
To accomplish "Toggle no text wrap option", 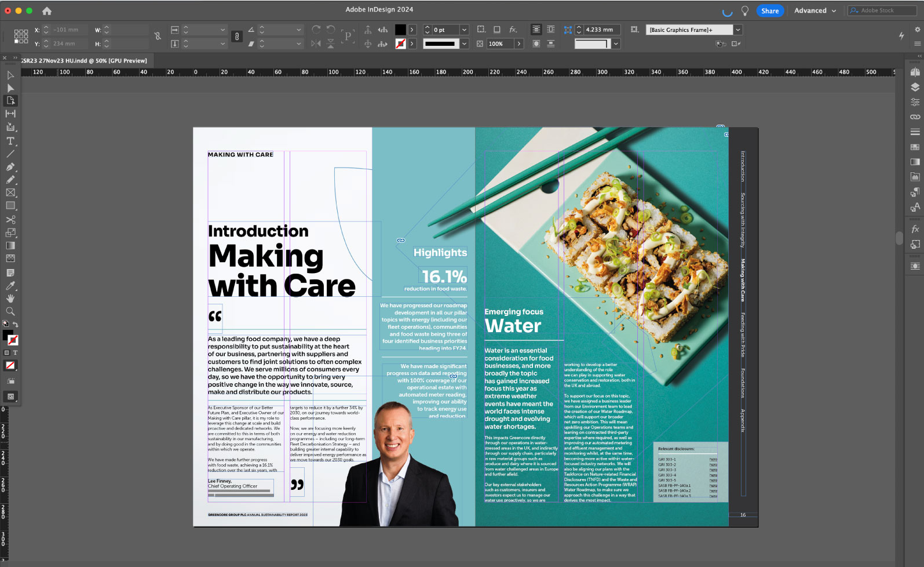I will point(536,30).
